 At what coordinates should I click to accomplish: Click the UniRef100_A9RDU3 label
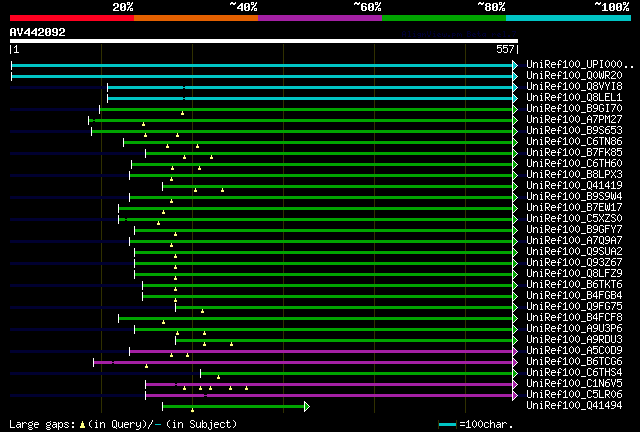click(574, 340)
